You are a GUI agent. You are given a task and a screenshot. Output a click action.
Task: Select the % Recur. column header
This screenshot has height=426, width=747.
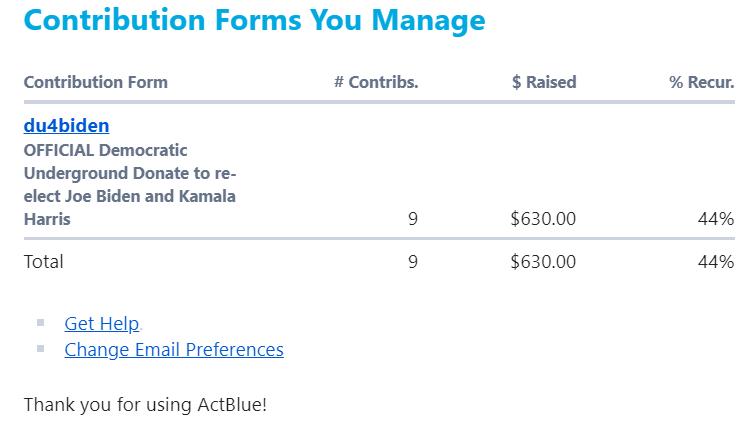tap(701, 82)
